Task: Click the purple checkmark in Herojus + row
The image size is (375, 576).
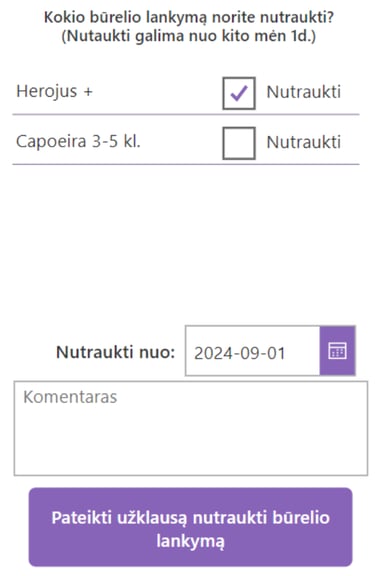Action: (239, 93)
